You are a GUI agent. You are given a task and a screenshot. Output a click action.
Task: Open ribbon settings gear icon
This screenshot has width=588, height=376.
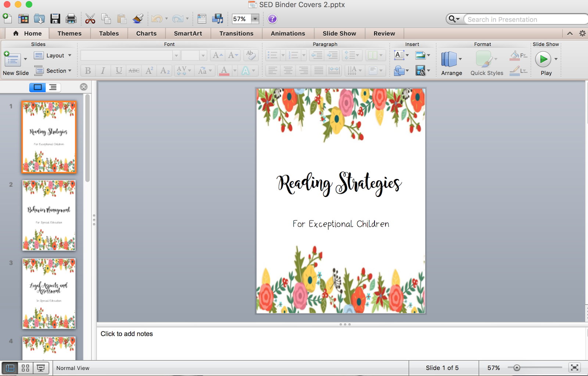[582, 33]
